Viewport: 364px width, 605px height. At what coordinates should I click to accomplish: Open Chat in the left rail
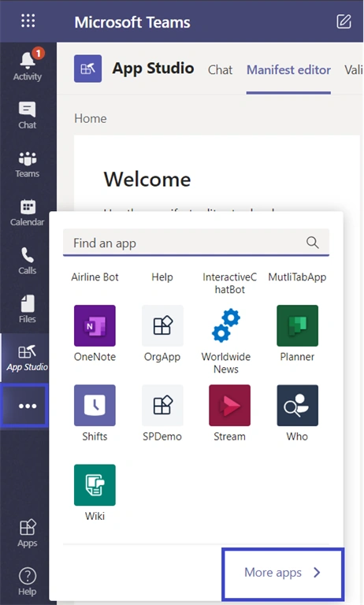coord(28,115)
